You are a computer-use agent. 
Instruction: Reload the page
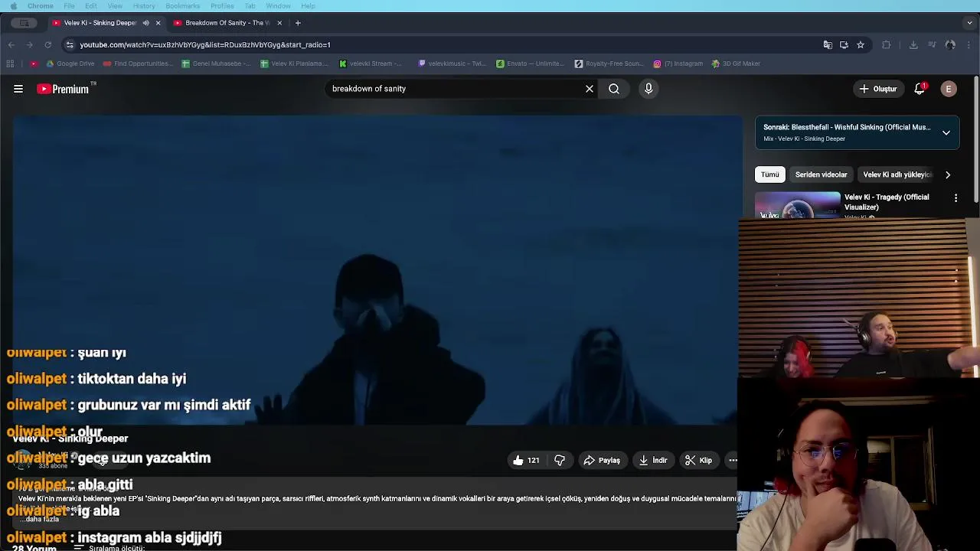[x=47, y=45]
